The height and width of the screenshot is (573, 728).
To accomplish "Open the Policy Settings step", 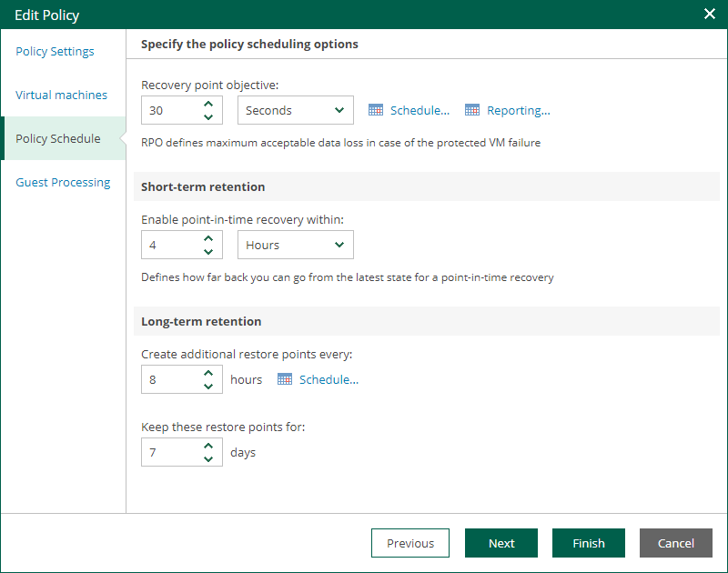I will point(55,51).
